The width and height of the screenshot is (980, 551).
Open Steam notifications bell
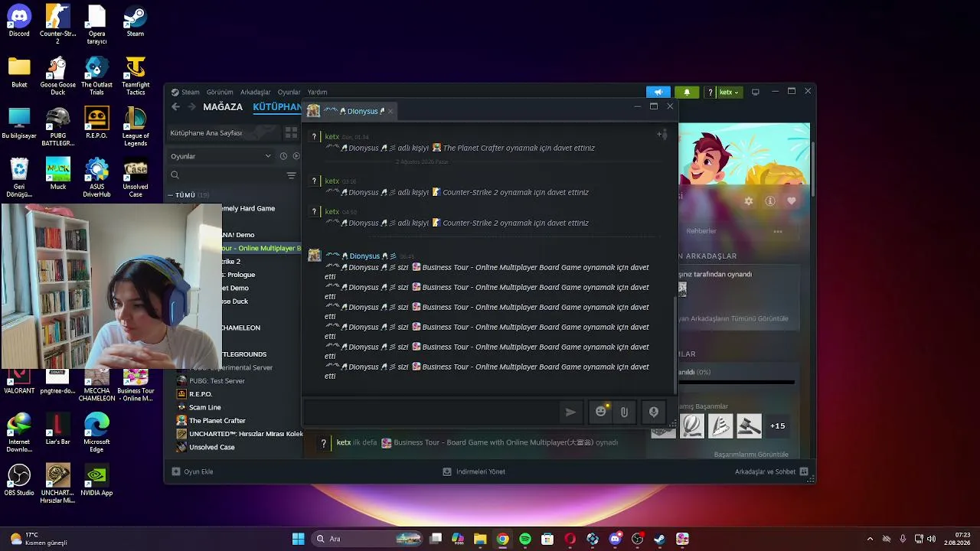coord(687,92)
